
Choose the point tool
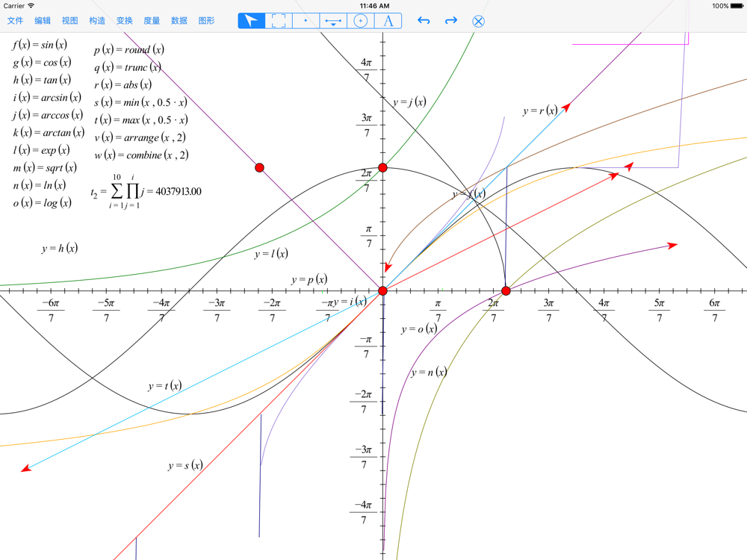click(x=306, y=21)
